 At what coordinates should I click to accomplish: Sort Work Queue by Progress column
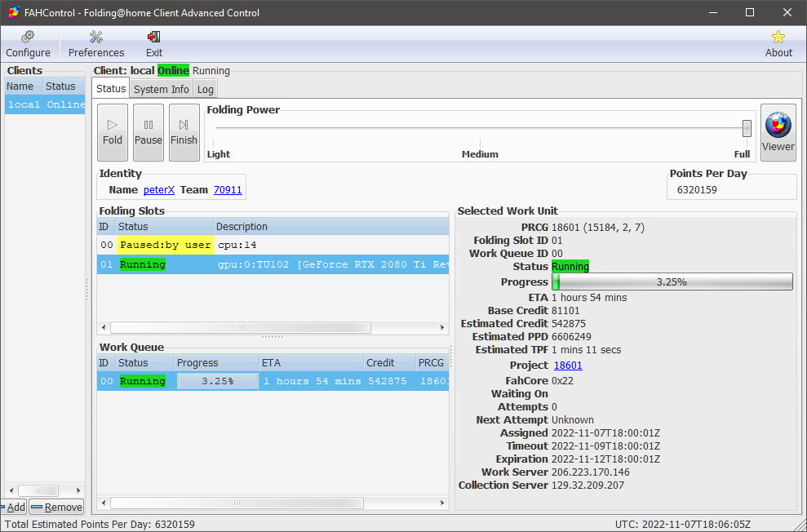pos(216,363)
